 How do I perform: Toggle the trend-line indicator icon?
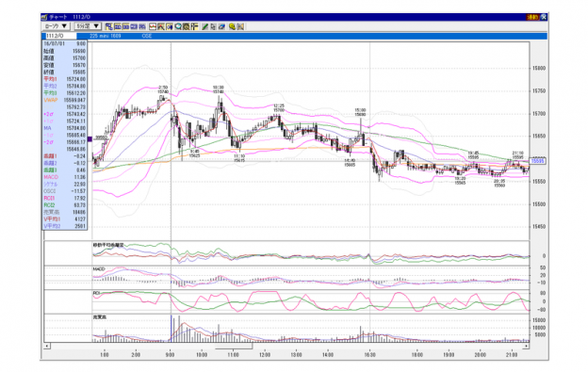tap(161, 26)
